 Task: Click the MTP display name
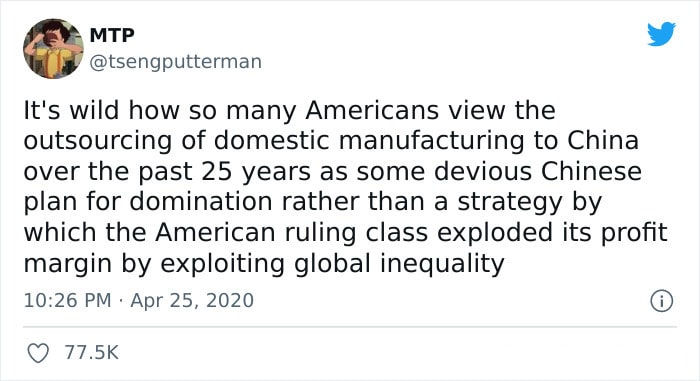click(112, 35)
